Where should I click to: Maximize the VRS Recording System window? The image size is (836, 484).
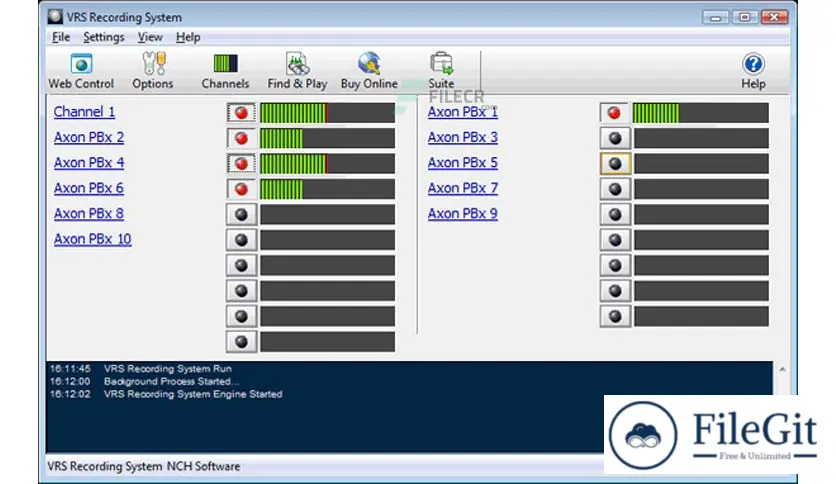coord(744,18)
